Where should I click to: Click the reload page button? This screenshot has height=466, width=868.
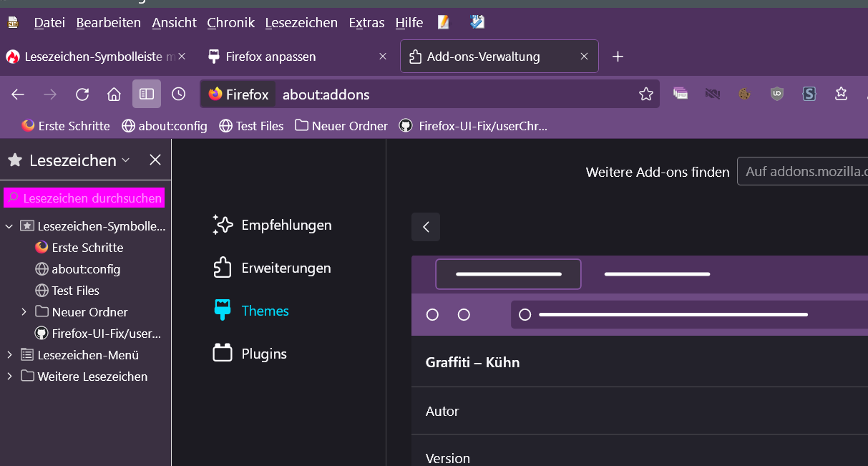pos(82,94)
